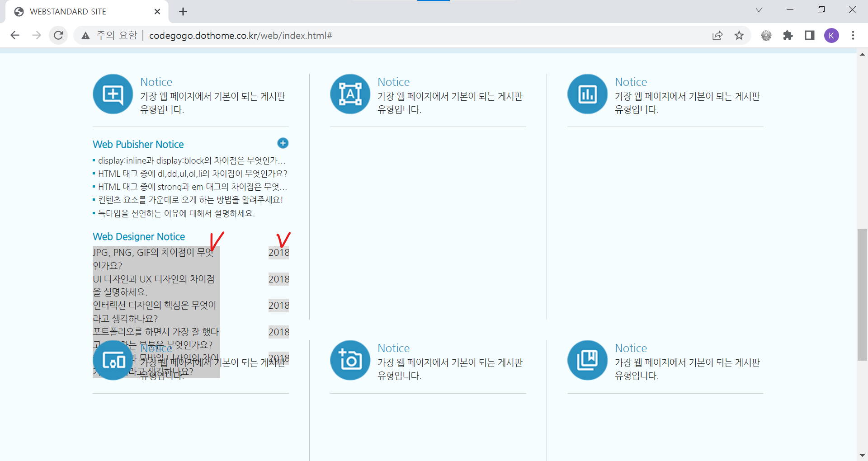Click 2018 date beside JPG, PNG, GIF post

[x=278, y=253]
